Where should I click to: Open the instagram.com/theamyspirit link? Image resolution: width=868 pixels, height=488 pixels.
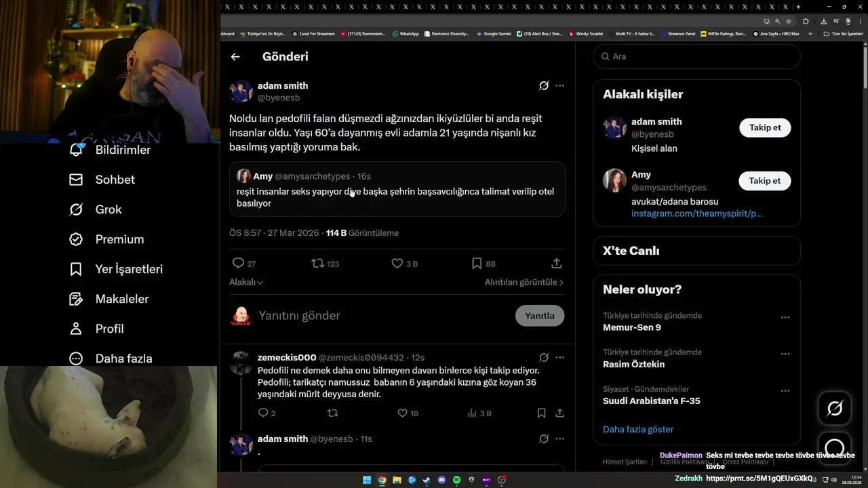[697, 213]
